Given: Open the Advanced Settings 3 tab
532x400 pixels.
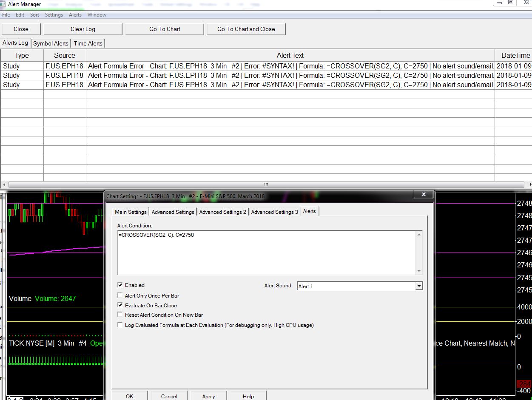Looking at the screenshot, I should 274,212.
